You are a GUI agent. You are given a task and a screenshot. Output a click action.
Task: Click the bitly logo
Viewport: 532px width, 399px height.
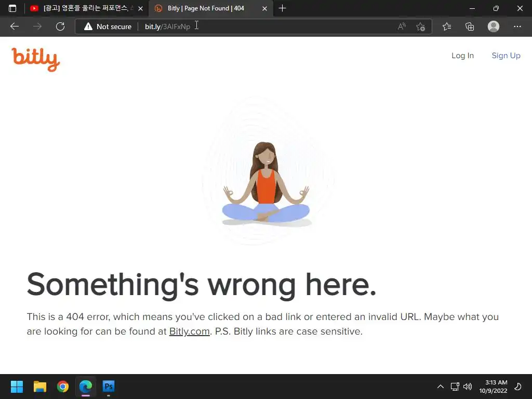click(36, 59)
